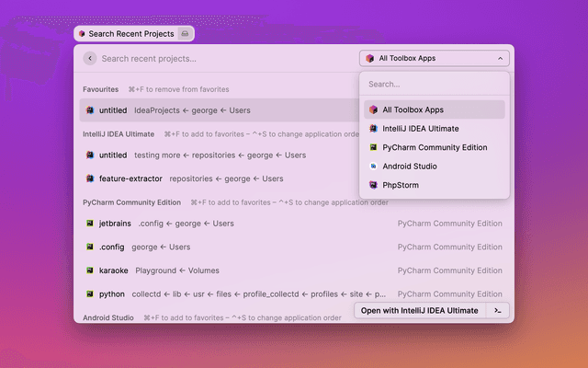Click the Search Recent Projects title button
The width and height of the screenshot is (588, 368).
[130, 33]
